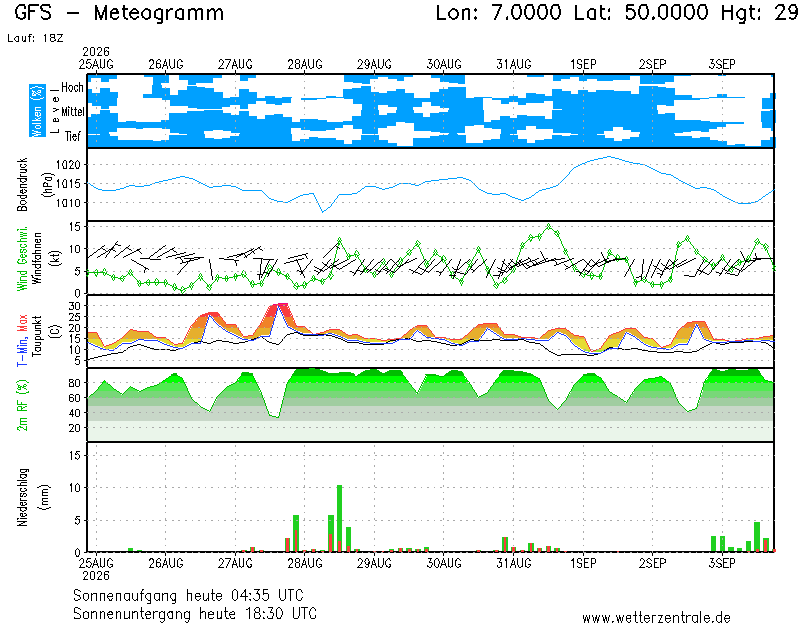Click the red temperature peak near 28AUG
The image size is (800, 625).
(x=280, y=305)
